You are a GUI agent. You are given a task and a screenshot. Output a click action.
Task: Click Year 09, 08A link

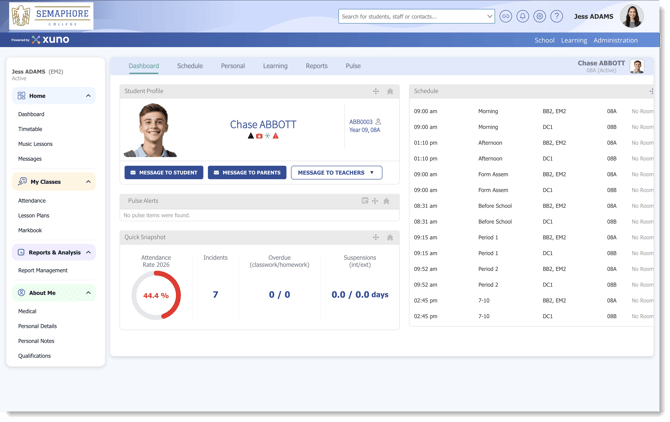coord(364,130)
